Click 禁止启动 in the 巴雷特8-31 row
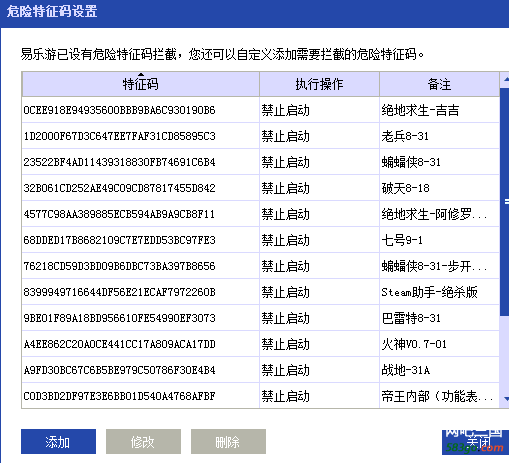This screenshot has height=463, width=509. click(286, 318)
